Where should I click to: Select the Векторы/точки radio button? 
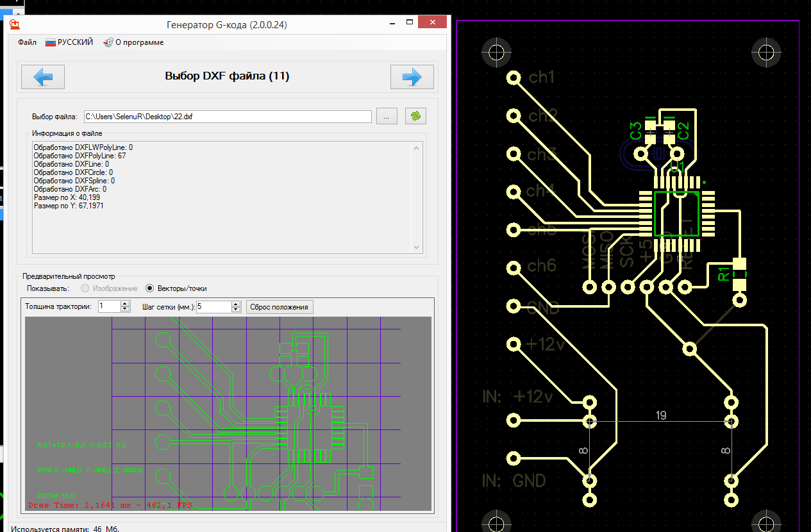coord(151,288)
